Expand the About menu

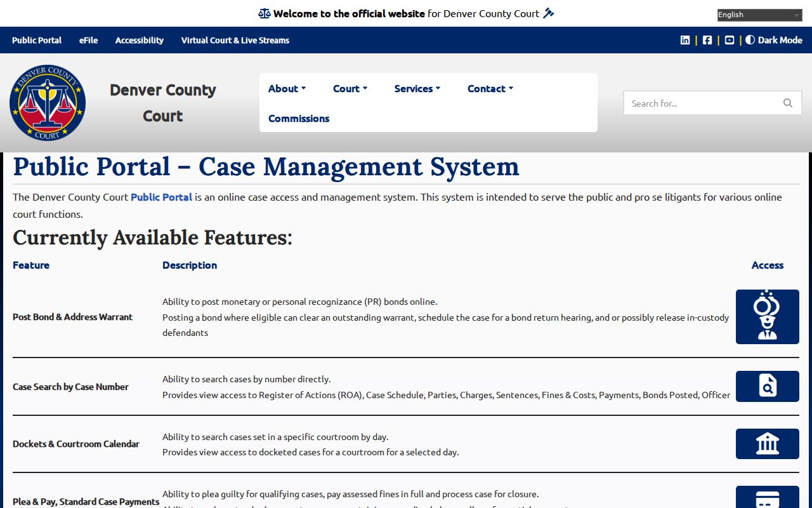pos(287,89)
